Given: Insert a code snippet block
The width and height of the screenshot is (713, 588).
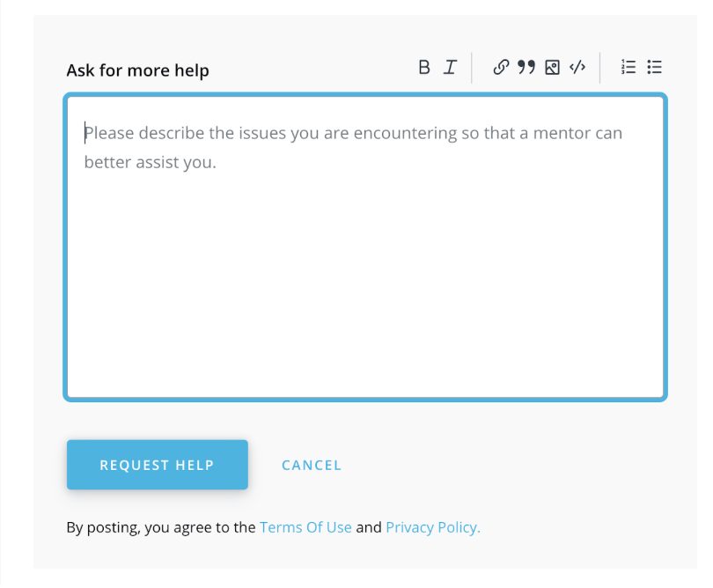Looking at the screenshot, I should 577,67.
